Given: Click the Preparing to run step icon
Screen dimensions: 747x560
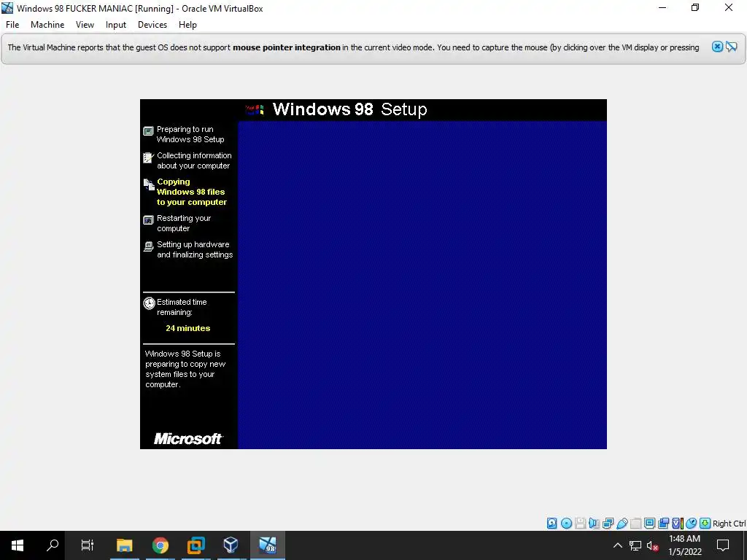Looking at the screenshot, I should pos(149,131).
